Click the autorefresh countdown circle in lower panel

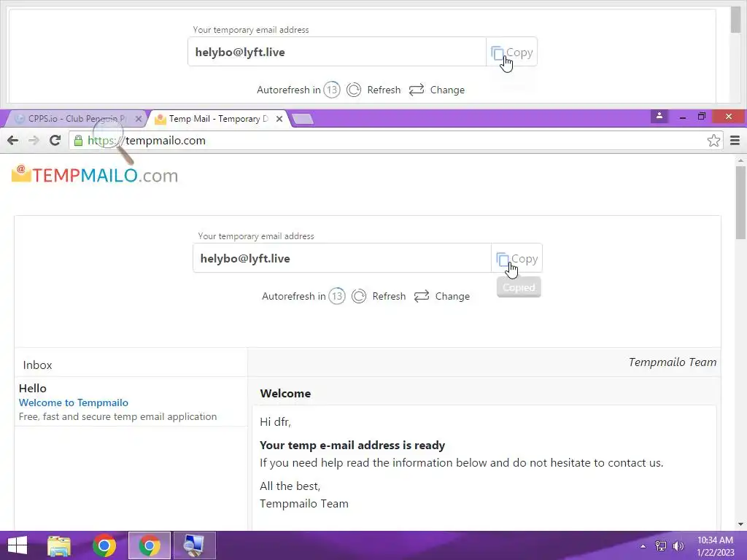pyautogui.click(x=337, y=296)
